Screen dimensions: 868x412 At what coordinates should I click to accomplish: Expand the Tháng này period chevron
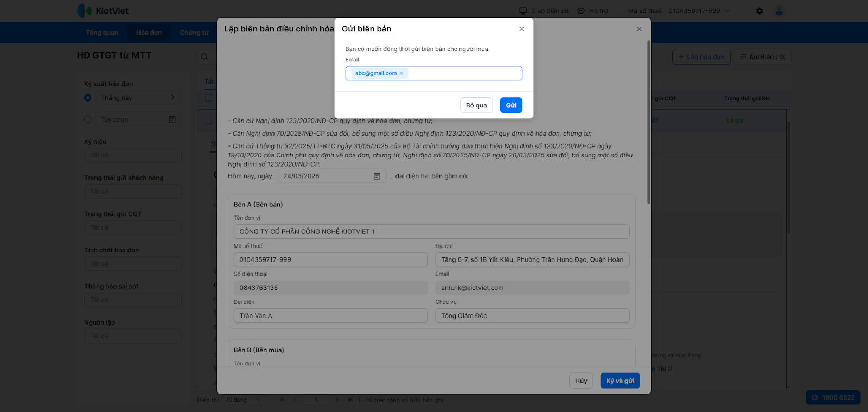point(173,98)
